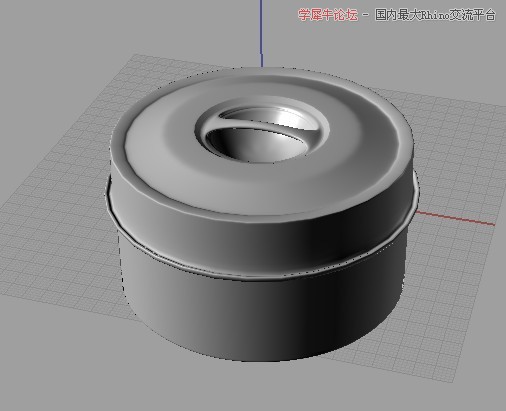Select the red X-axis line beside the model
The image size is (506, 411).
tap(455, 218)
